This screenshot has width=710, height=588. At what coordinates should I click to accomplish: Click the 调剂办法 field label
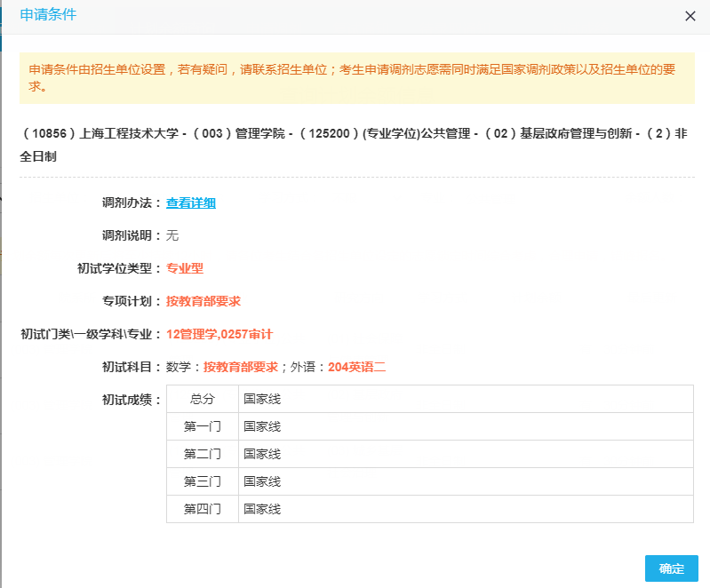[132, 203]
